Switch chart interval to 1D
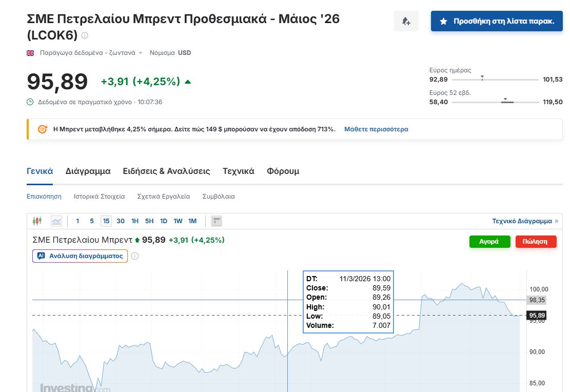Screen dimensions: 570x392 [163, 221]
